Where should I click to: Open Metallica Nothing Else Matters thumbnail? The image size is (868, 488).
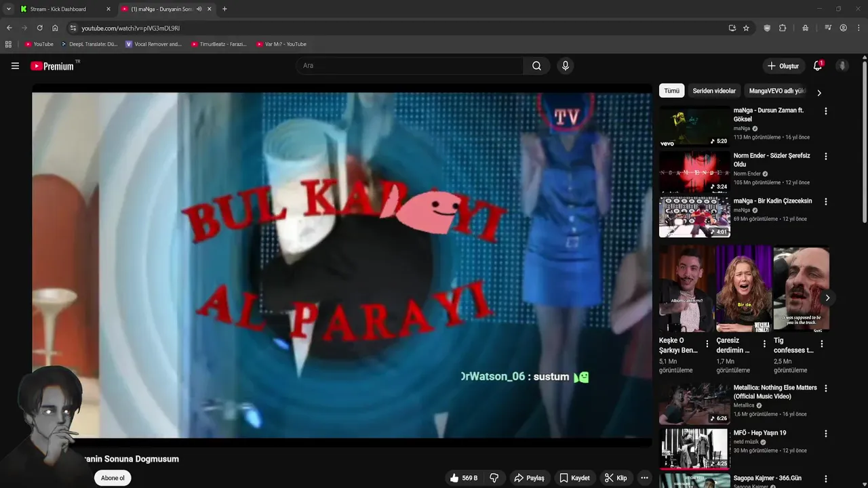tap(694, 404)
